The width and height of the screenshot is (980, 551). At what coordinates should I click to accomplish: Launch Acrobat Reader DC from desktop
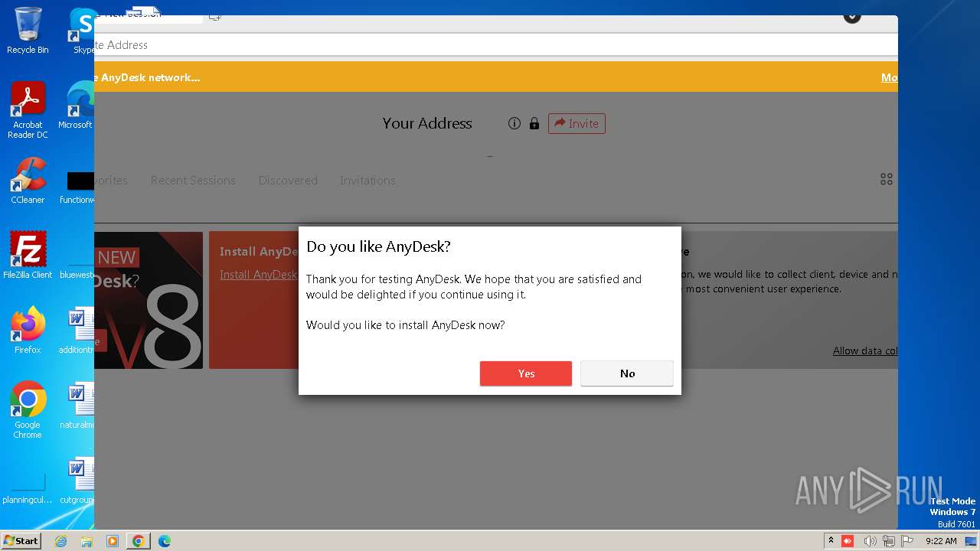click(x=28, y=110)
